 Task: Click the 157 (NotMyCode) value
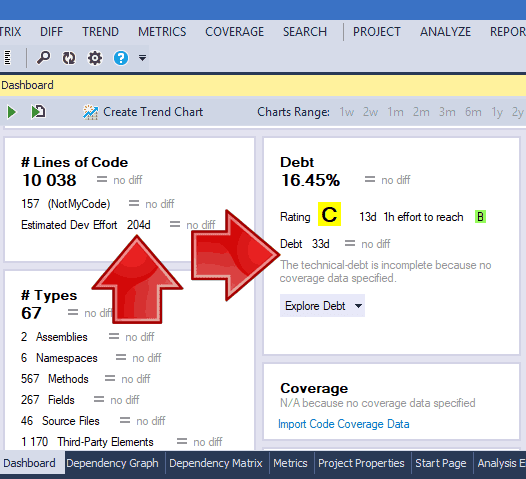(65, 204)
